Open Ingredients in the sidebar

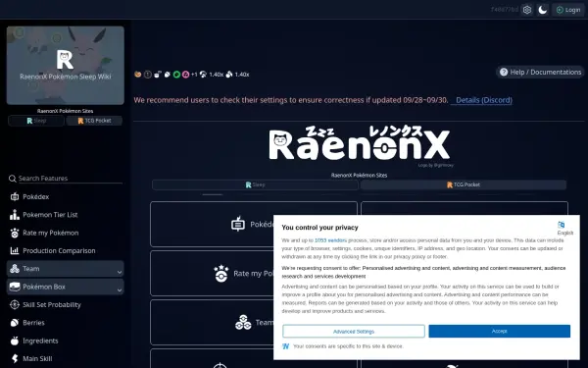66,341
